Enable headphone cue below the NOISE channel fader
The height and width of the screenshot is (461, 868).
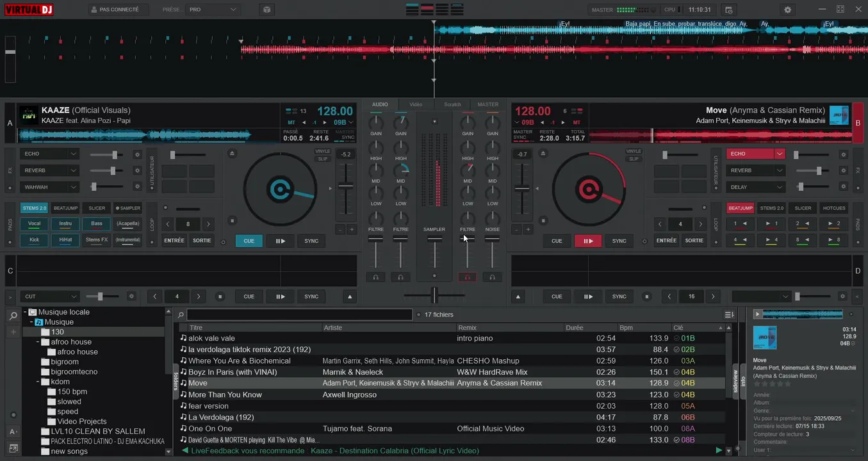492,277
